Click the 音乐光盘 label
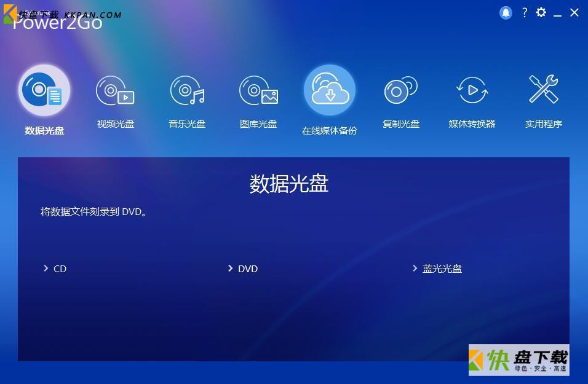Viewport: 588px width, 384px height. tap(187, 124)
